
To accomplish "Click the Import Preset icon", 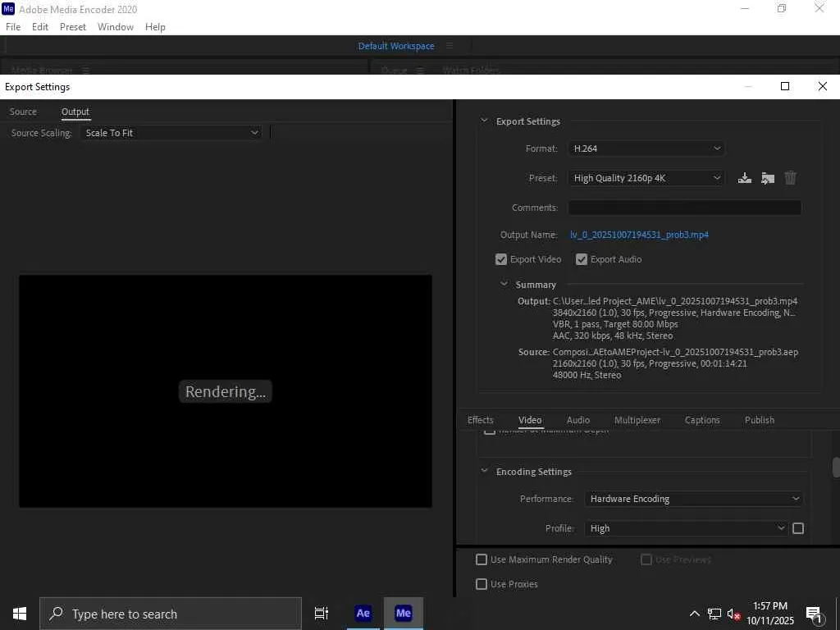I will pos(768,178).
